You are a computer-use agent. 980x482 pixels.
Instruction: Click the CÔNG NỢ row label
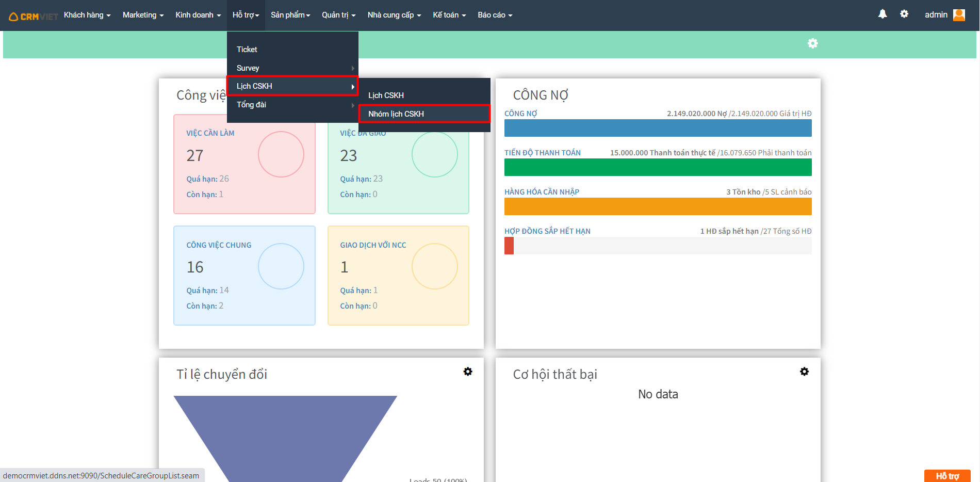coord(520,114)
